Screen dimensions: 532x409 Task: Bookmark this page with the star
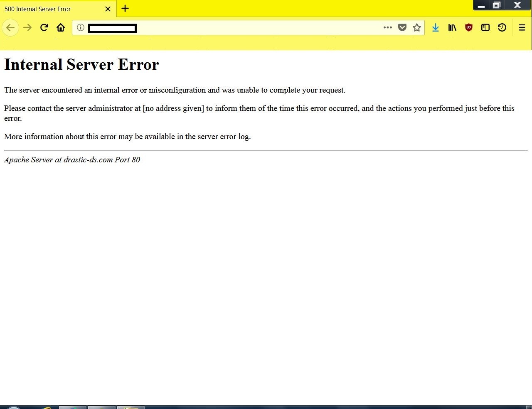(x=417, y=28)
